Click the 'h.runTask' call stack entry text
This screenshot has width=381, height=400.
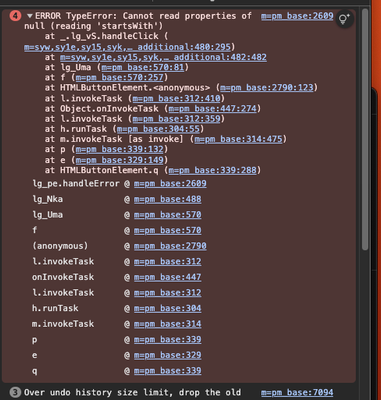coord(55,309)
